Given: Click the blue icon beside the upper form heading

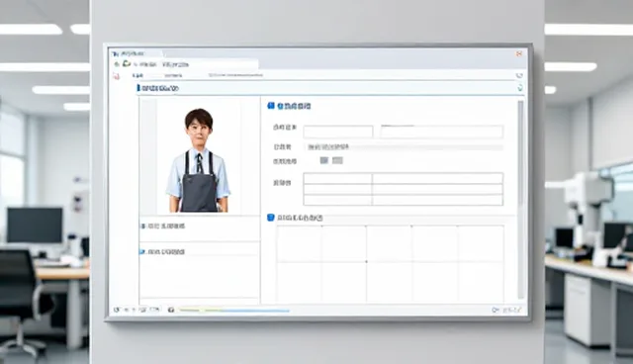Looking at the screenshot, I should click(271, 106).
